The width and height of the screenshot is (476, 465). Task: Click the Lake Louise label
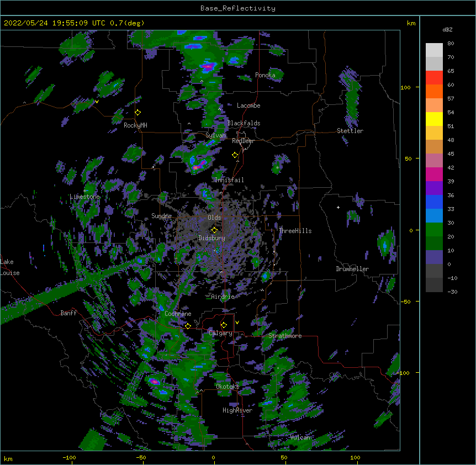[10, 267]
